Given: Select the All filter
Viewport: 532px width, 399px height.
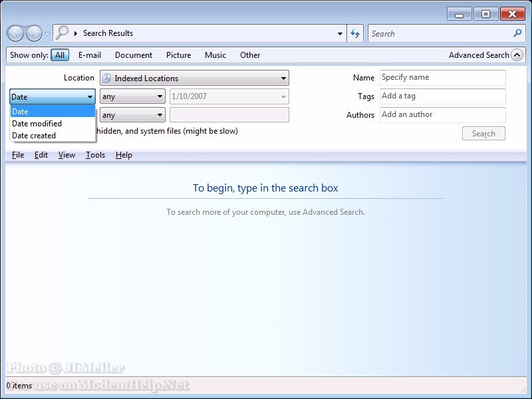Looking at the screenshot, I should tap(60, 55).
